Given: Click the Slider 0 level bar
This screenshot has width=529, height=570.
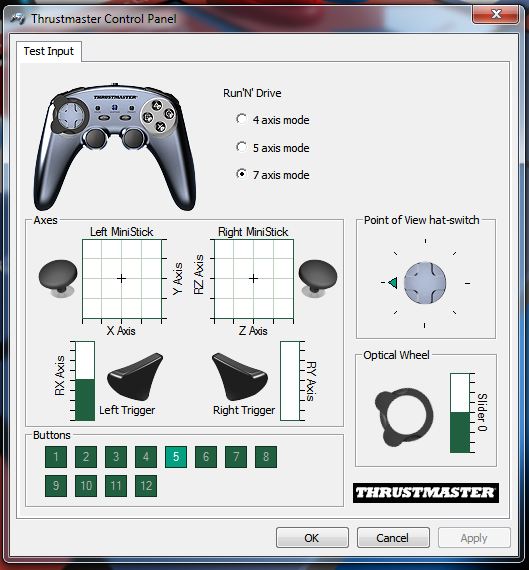Looking at the screenshot, I should click(460, 413).
